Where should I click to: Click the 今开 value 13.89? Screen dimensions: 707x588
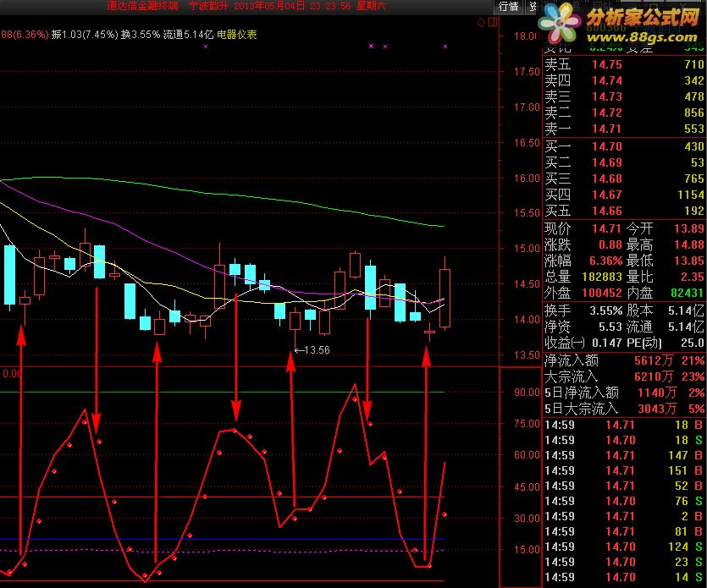pos(689,228)
